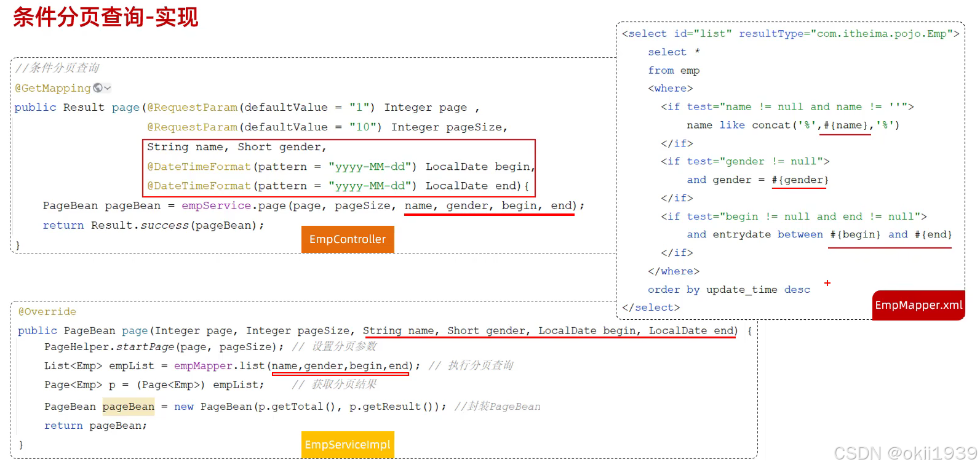The image size is (980, 470).
Task: Click the comment '//封装PageBean'
Action: (498, 407)
